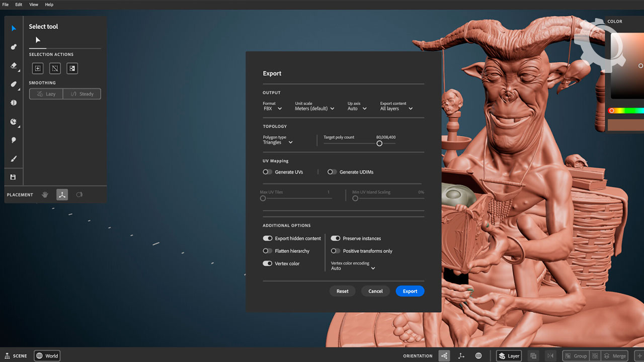Open the Format FBX dropdown
The width and height of the screenshot is (644, 362).
click(272, 109)
